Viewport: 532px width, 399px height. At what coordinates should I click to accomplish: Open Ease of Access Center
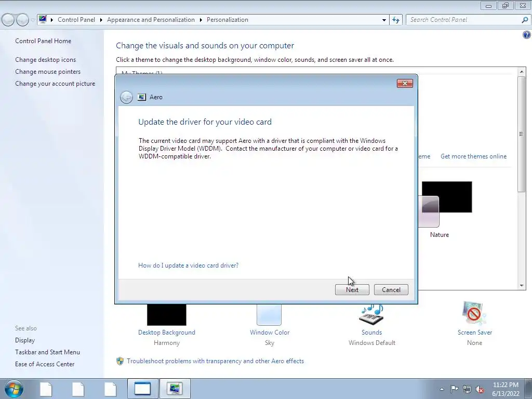45,364
